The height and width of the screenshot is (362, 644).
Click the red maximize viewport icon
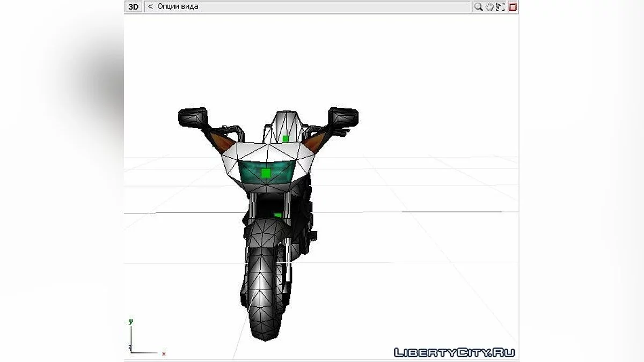(513, 6)
